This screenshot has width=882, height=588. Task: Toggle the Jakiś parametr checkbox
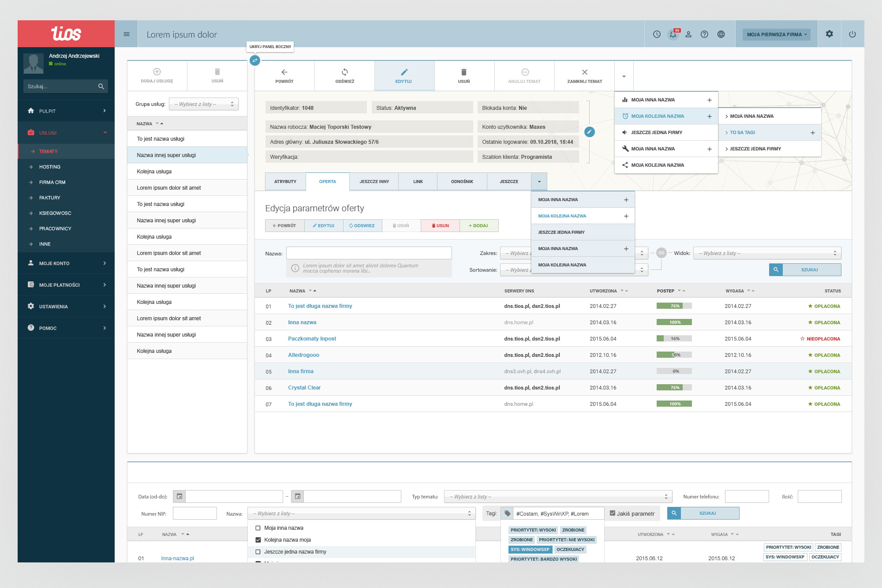point(613,513)
